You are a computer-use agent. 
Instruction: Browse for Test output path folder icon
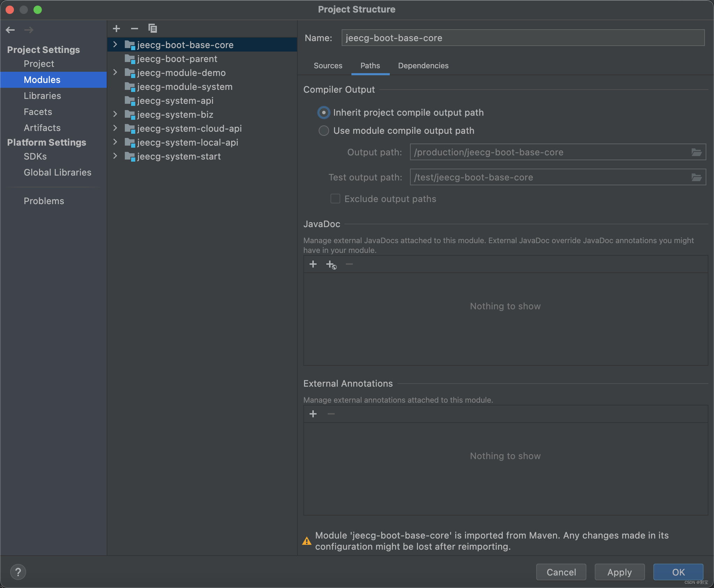point(696,177)
